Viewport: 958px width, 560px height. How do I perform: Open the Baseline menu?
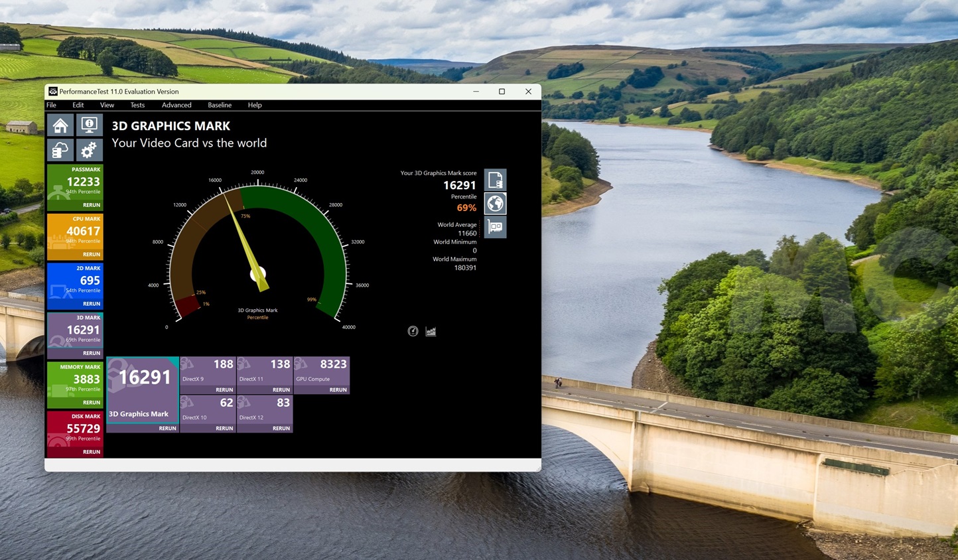point(220,105)
